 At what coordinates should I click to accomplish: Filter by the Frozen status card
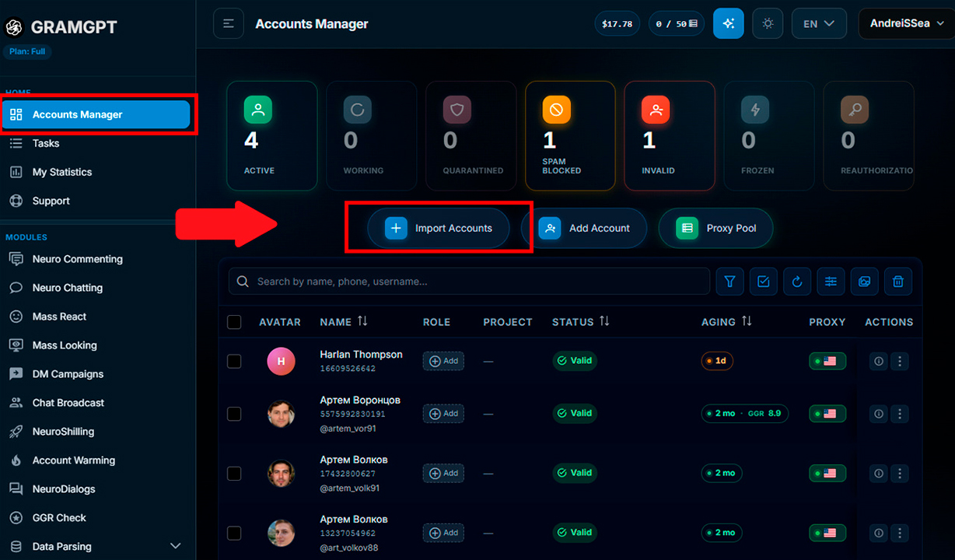[770, 136]
